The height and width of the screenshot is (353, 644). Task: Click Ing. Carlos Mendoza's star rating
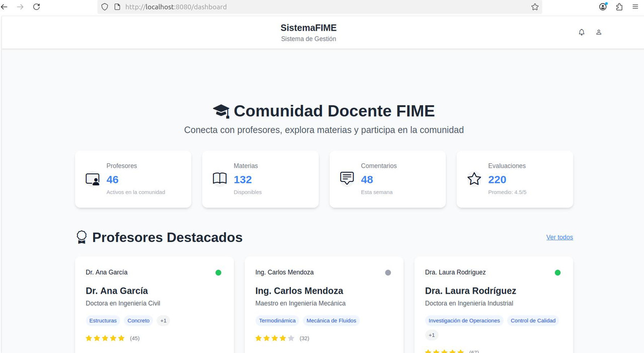click(x=275, y=338)
